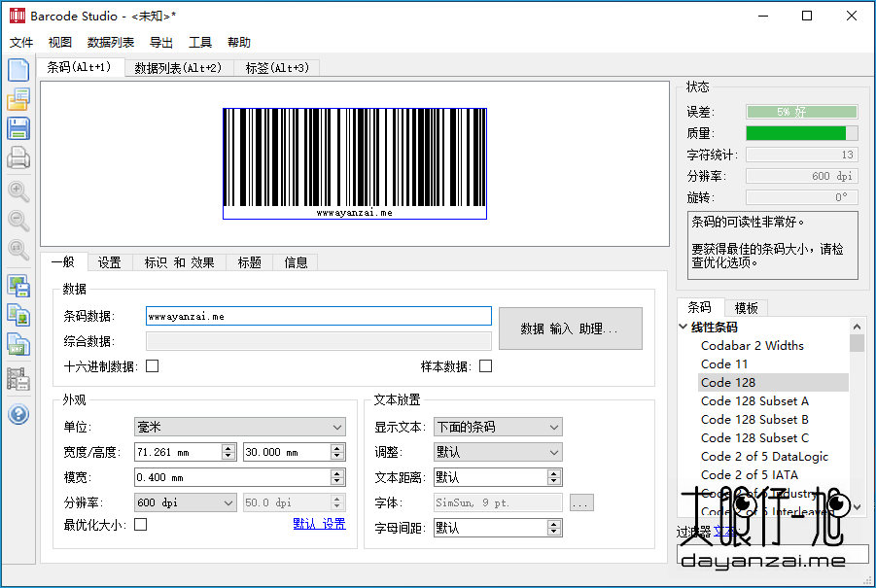Click the Save floppy disk icon
Viewport: 876px width, 588px height.
[18, 128]
